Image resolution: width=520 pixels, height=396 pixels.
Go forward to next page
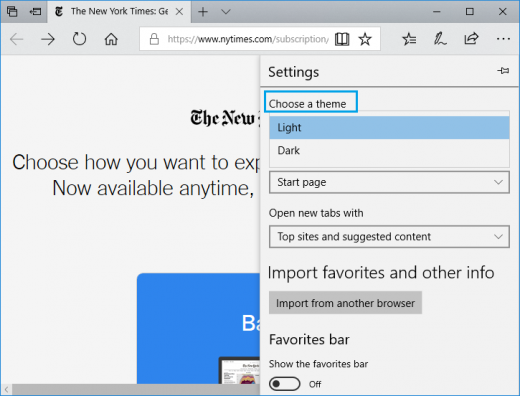pos(48,39)
